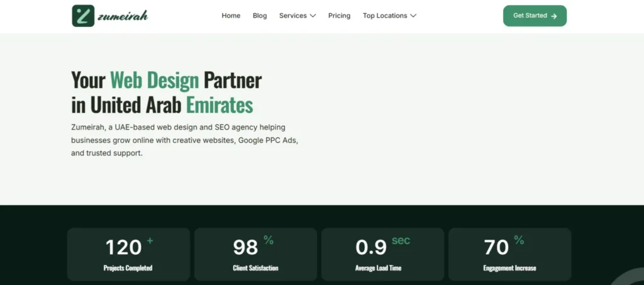Click the Get Started button

535,16
